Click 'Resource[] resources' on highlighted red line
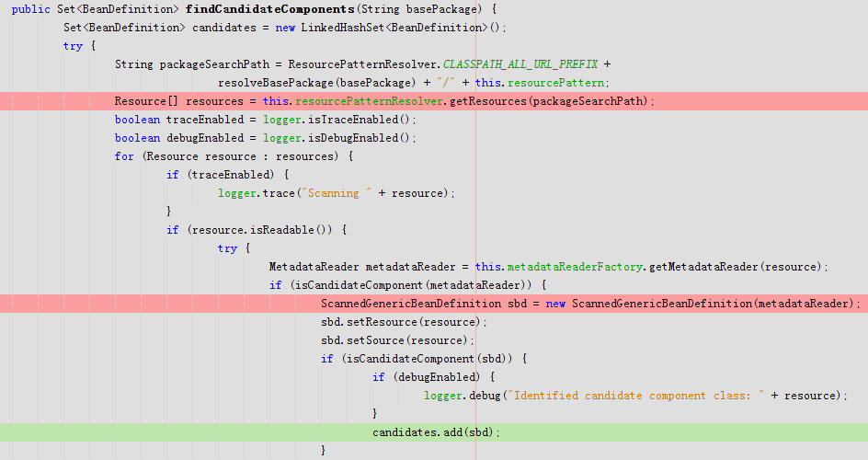This screenshot has width=868, height=460. click(178, 101)
